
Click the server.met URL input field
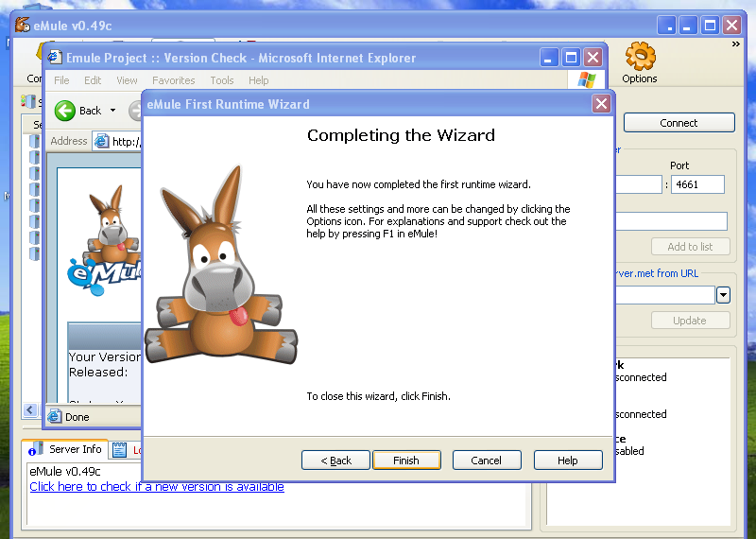[665, 295]
